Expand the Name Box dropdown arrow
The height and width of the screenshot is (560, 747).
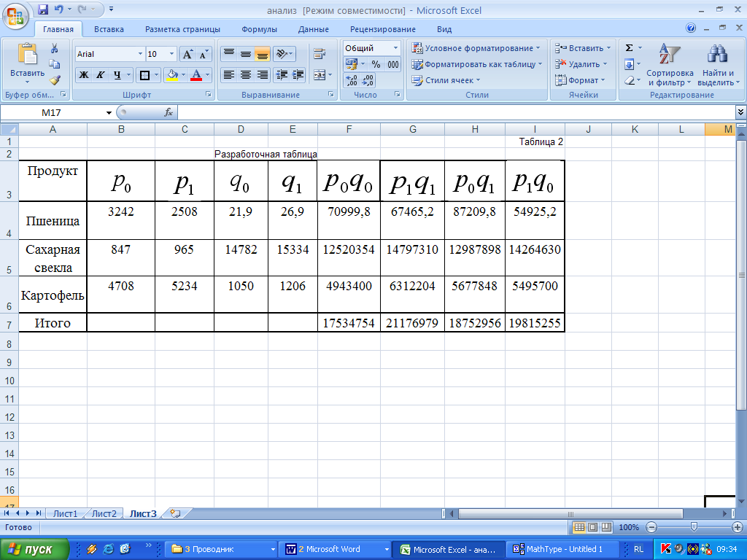click(x=109, y=113)
